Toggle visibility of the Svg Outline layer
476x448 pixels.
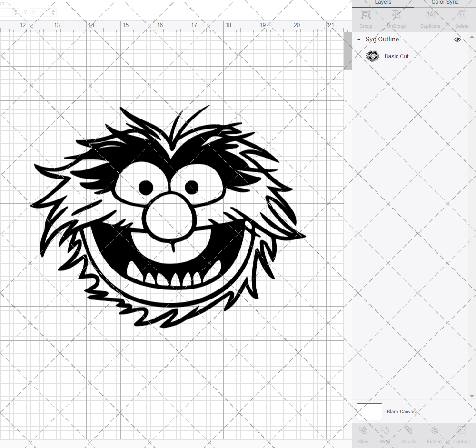[457, 40]
